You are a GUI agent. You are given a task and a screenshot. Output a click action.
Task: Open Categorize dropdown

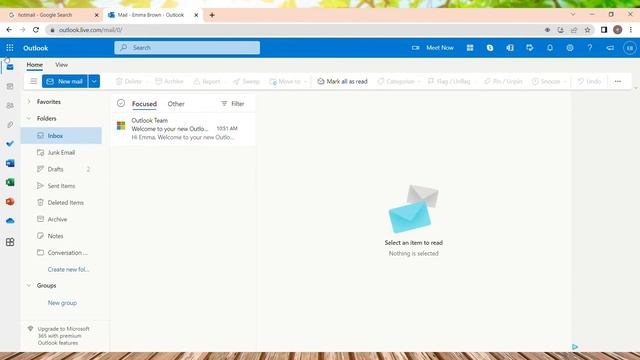tap(399, 81)
